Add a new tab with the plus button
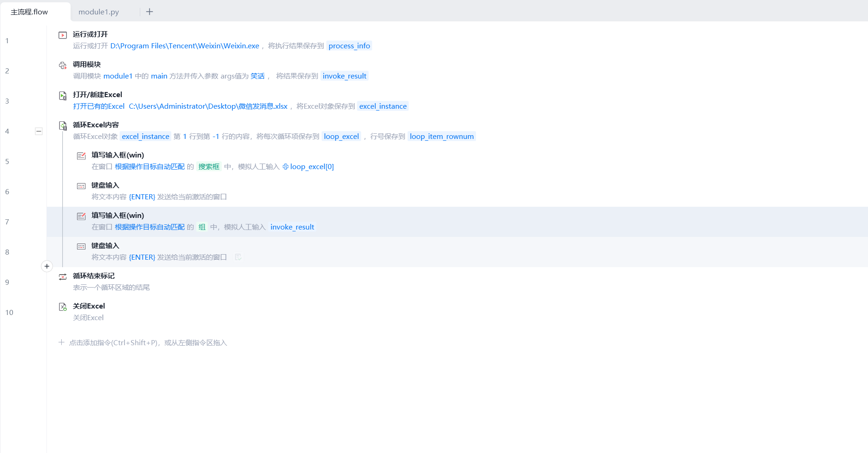 click(x=150, y=12)
